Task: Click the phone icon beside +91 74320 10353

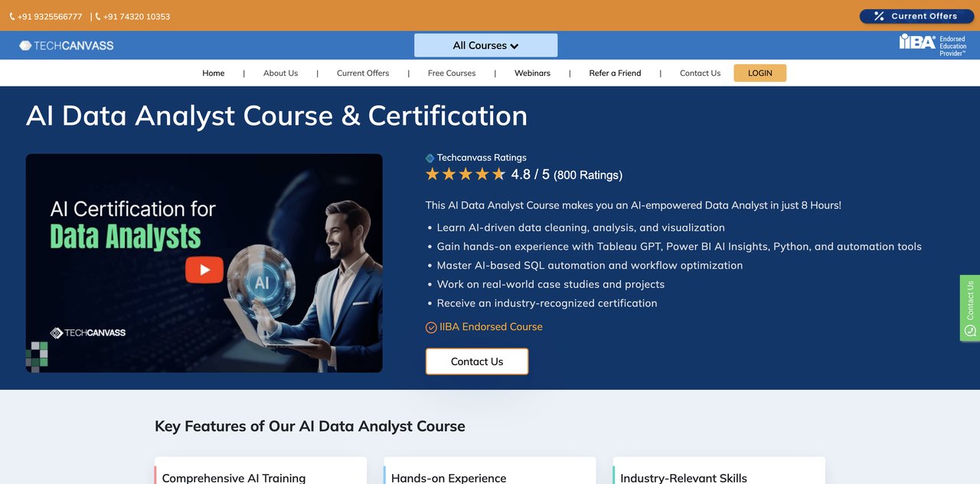Action: point(98,16)
